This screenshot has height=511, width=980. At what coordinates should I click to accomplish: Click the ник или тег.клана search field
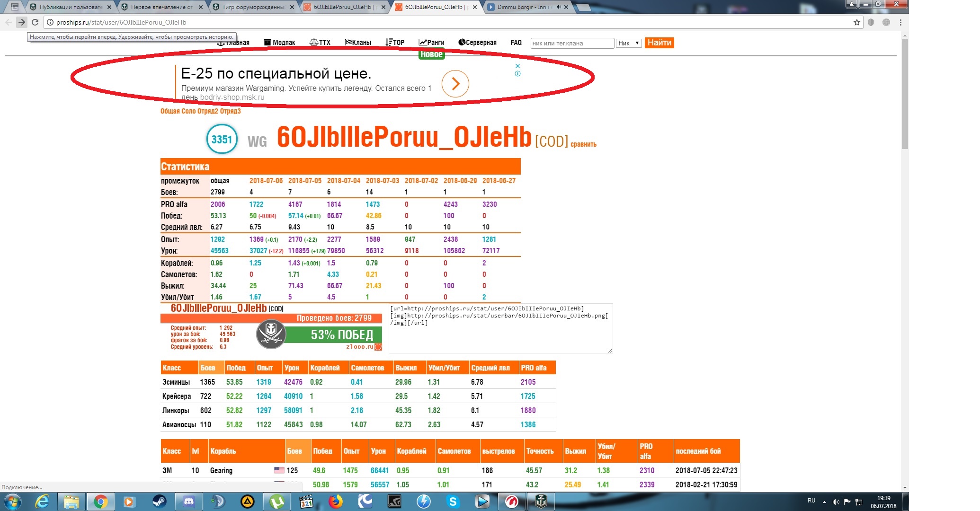pyautogui.click(x=572, y=43)
